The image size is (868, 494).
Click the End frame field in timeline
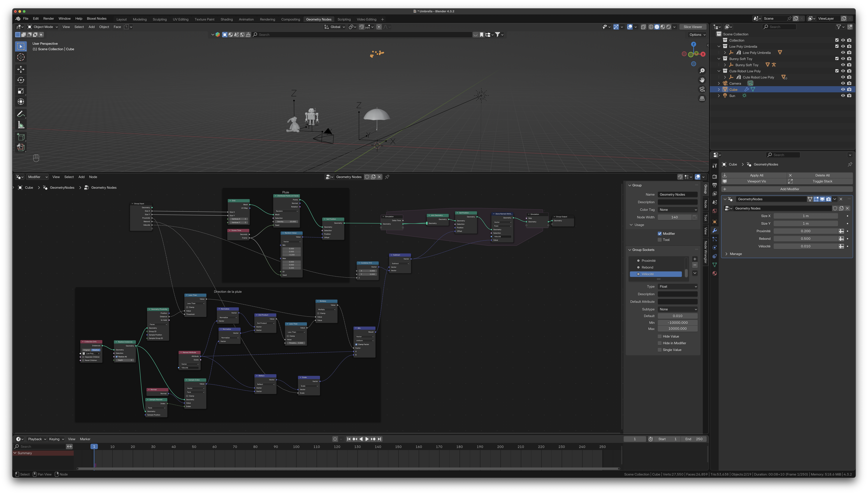pyautogui.click(x=694, y=439)
